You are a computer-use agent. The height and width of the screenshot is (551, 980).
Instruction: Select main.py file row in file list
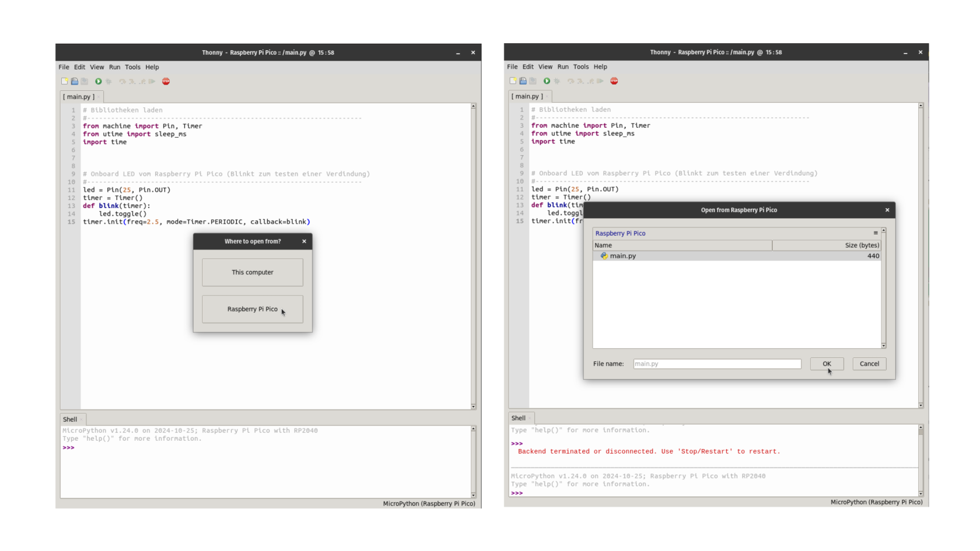pyautogui.click(x=737, y=256)
